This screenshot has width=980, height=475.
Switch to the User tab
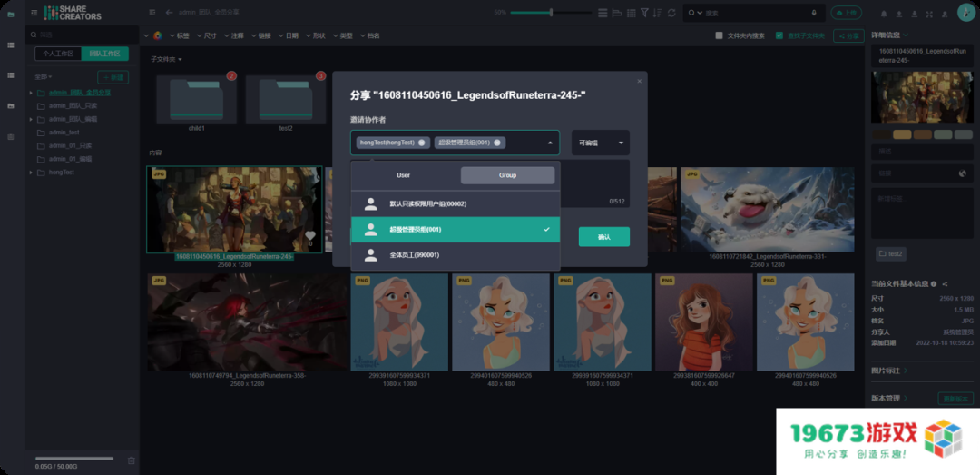click(403, 175)
